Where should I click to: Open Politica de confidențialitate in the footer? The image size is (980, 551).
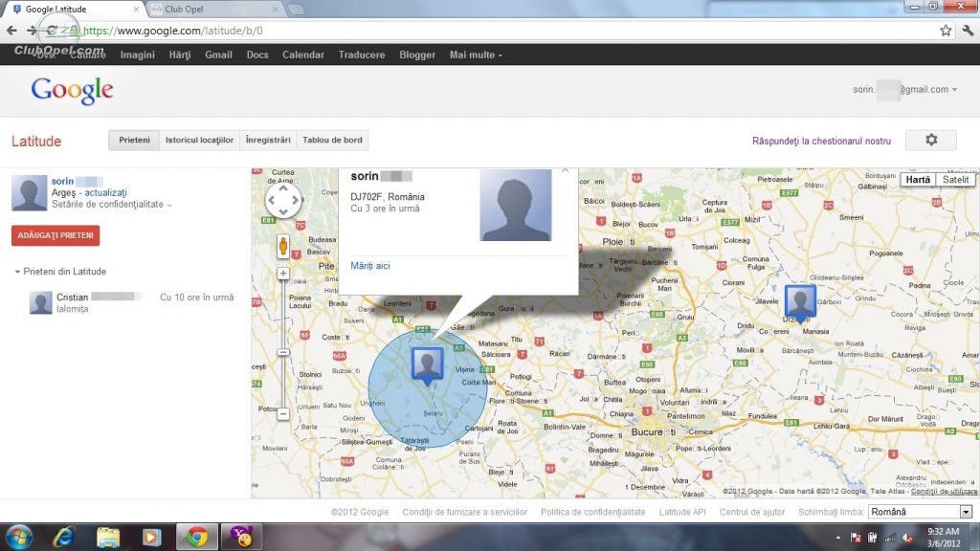[593, 512]
